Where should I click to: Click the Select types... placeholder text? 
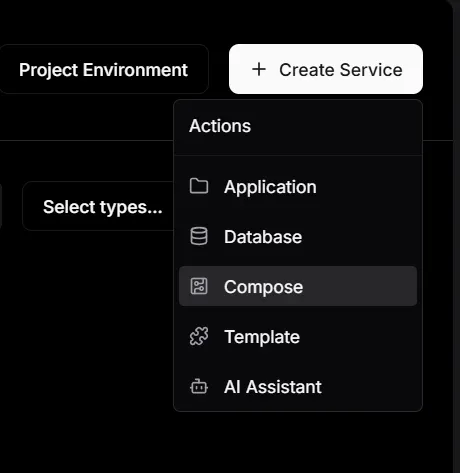pos(103,207)
